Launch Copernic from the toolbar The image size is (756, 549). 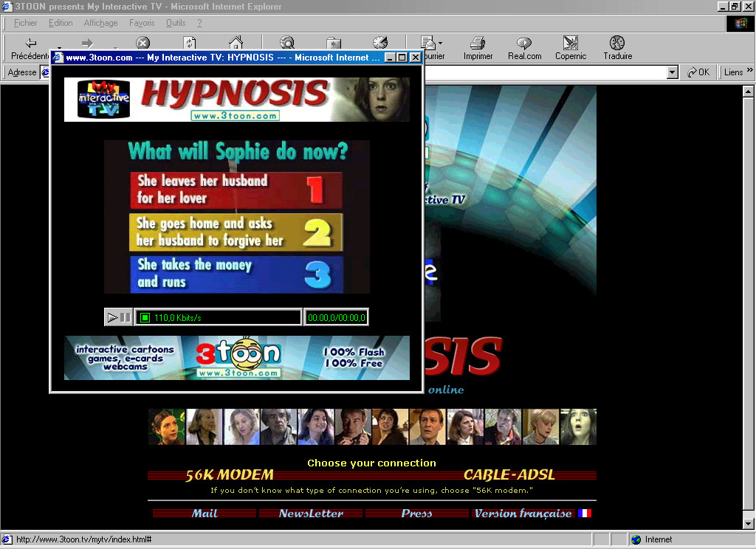pos(571,48)
